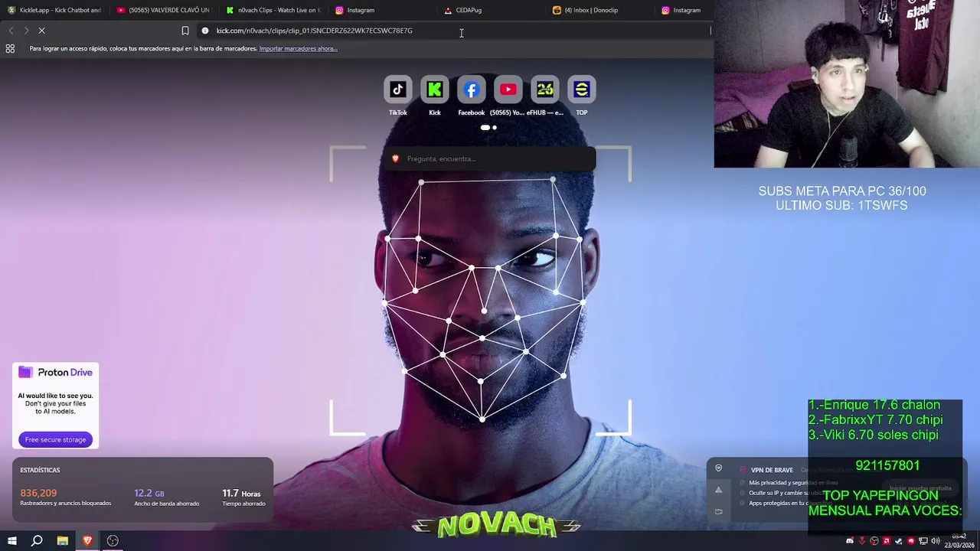The width and height of the screenshot is (980, 551).
Task: View site information icon in address bar
Action: click(205, 31)
